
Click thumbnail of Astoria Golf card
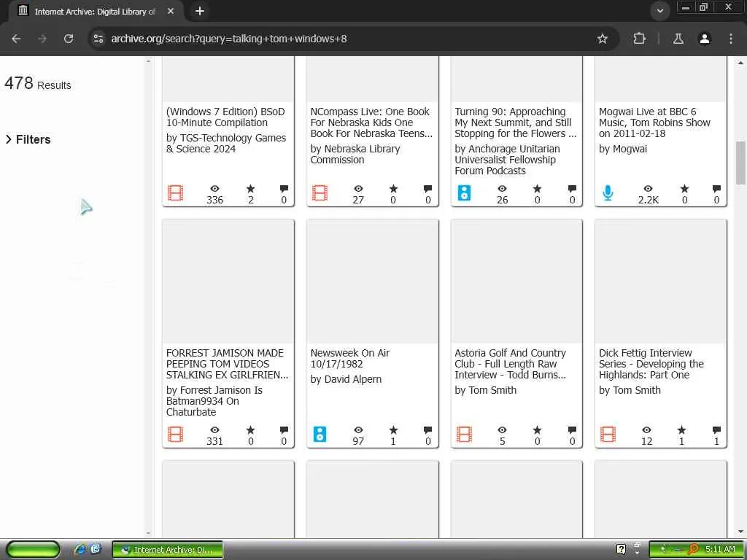pos(516,282)
